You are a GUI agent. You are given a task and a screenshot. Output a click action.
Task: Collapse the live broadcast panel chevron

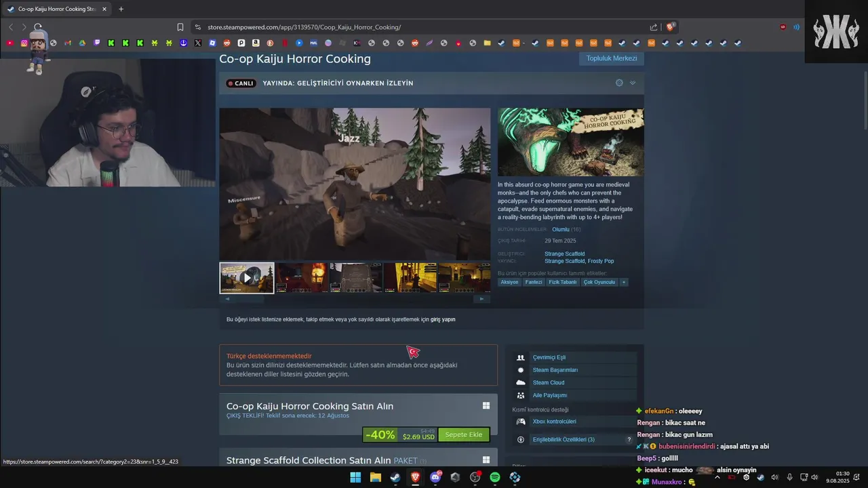tap(633, 83)
